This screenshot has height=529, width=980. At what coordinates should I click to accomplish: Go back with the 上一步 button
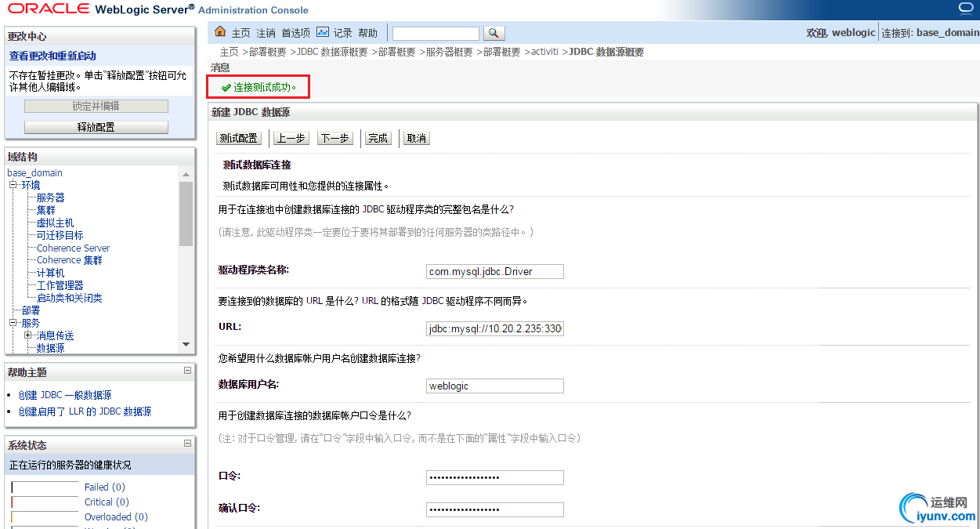pyautogui.click(x=291, y=138)
